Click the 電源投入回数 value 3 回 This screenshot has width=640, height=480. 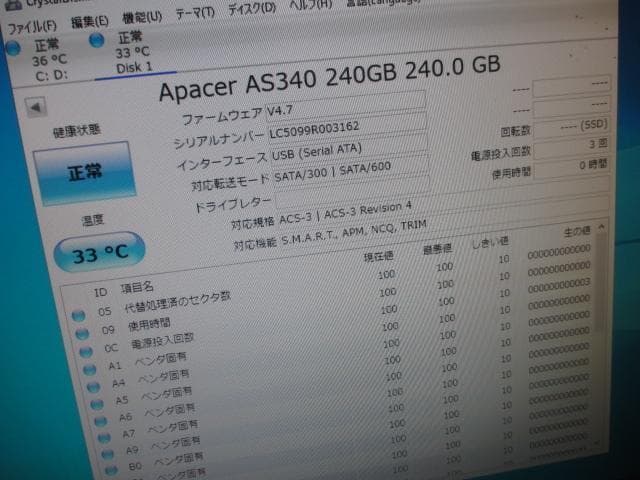coord(571,147)
